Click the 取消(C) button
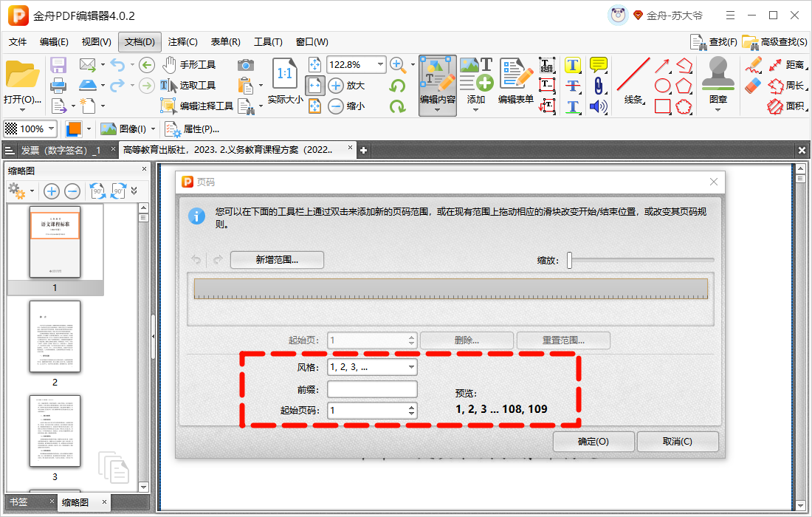The image size is (812, 517). point(678,442)
